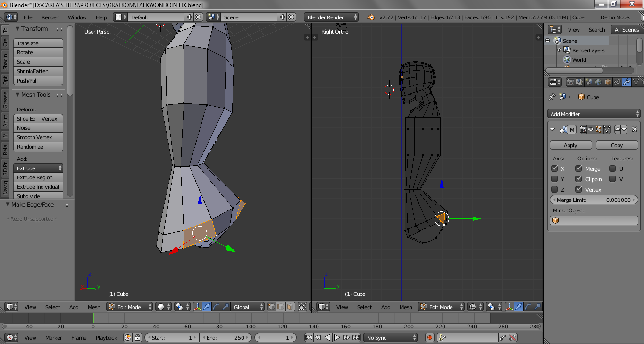Expand the RenderLayers tree item
This screenshot has width=644, height=344.
[559, 50]
